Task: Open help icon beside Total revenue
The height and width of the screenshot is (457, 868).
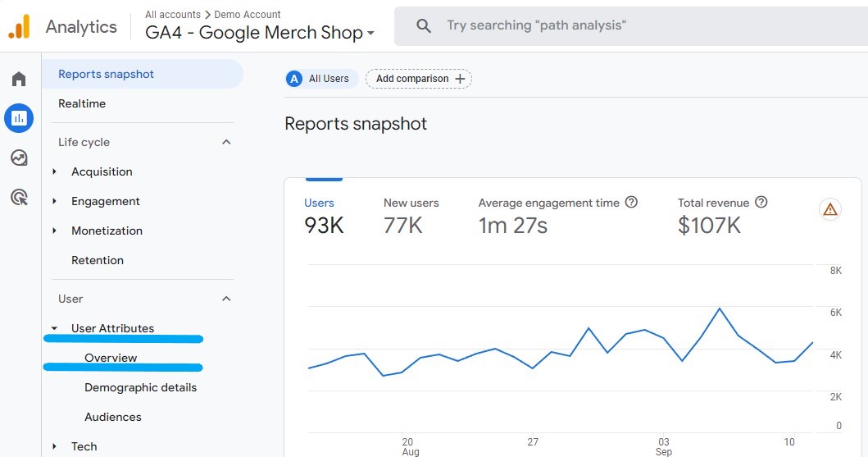Action: click(761, 202)
